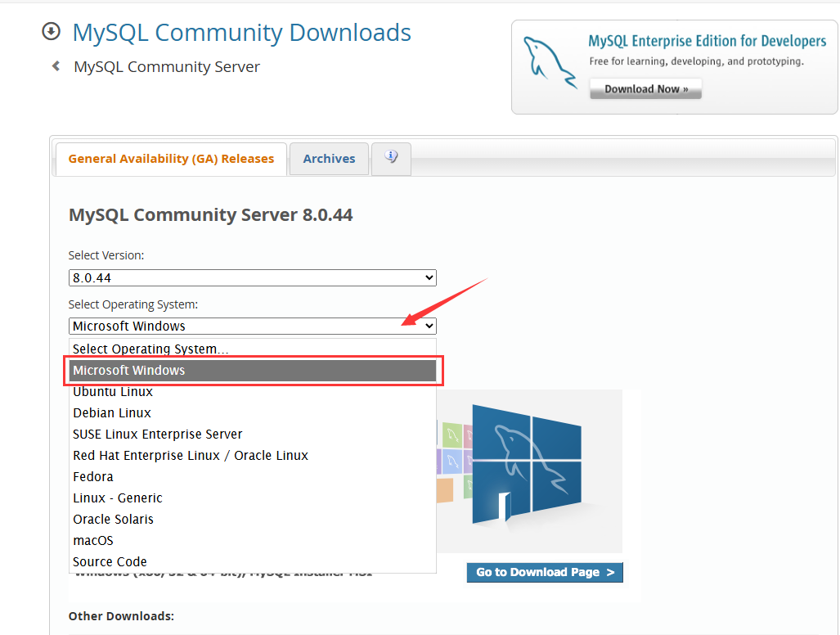Open the information icon tab
This screenshot has height=635, width=840.
391,158
